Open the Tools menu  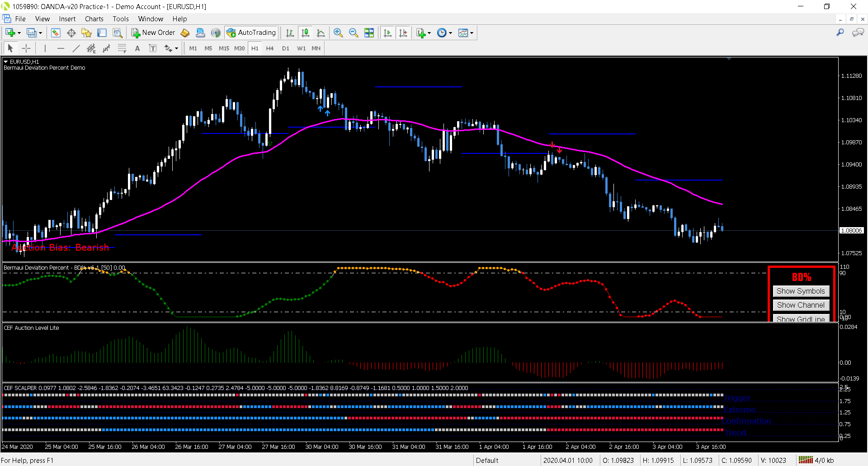click(121, 19)
